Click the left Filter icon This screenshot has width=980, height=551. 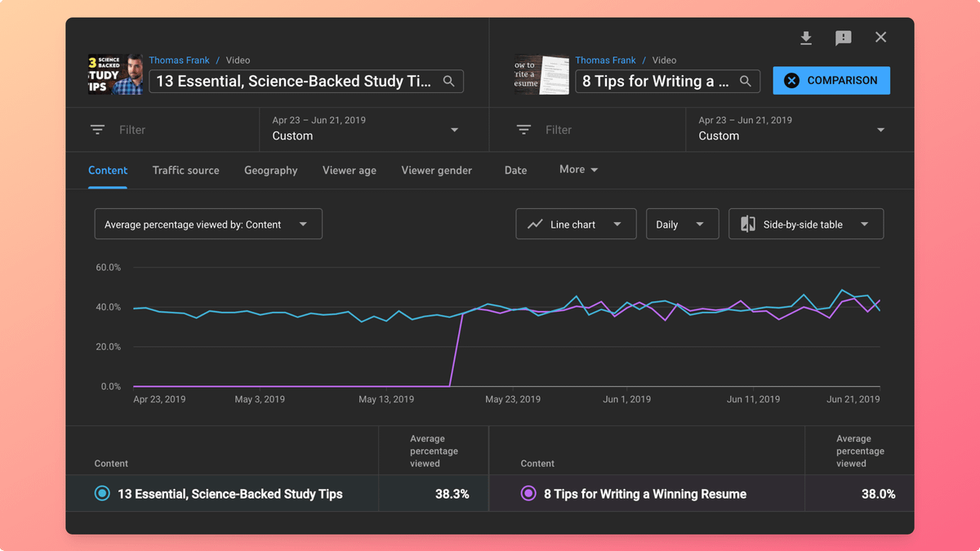97,130
